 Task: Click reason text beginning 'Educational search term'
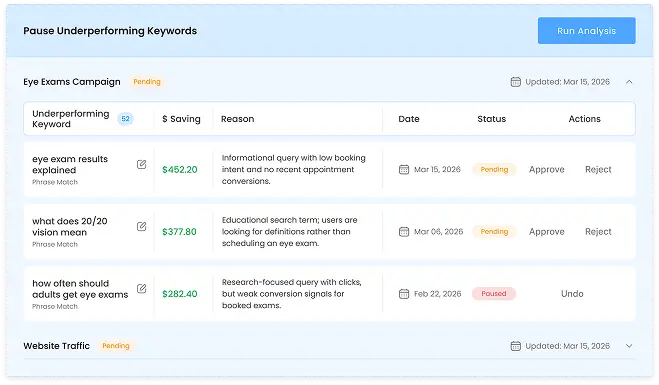click(x=290, y=232)
